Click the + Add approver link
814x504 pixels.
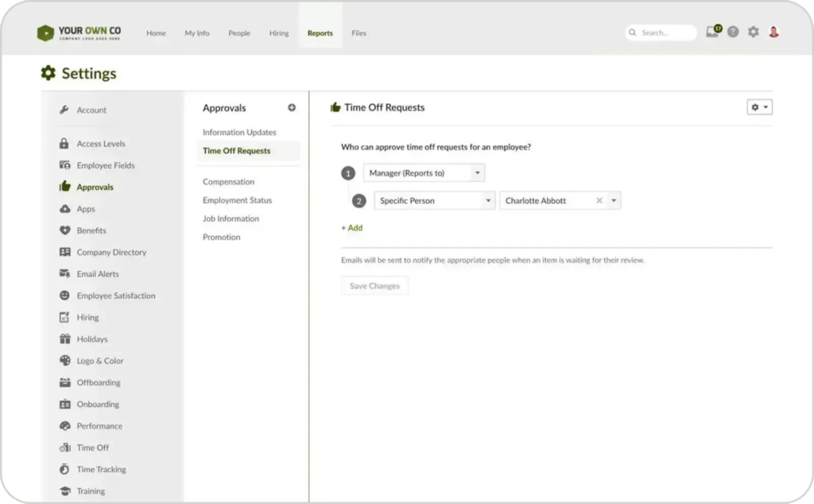coord(352,228)
